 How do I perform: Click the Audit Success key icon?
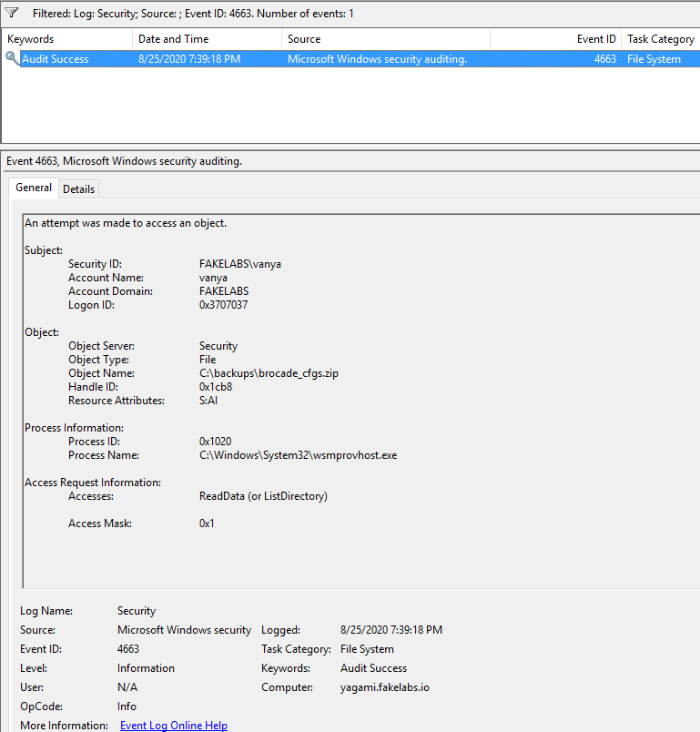[13, 58]
